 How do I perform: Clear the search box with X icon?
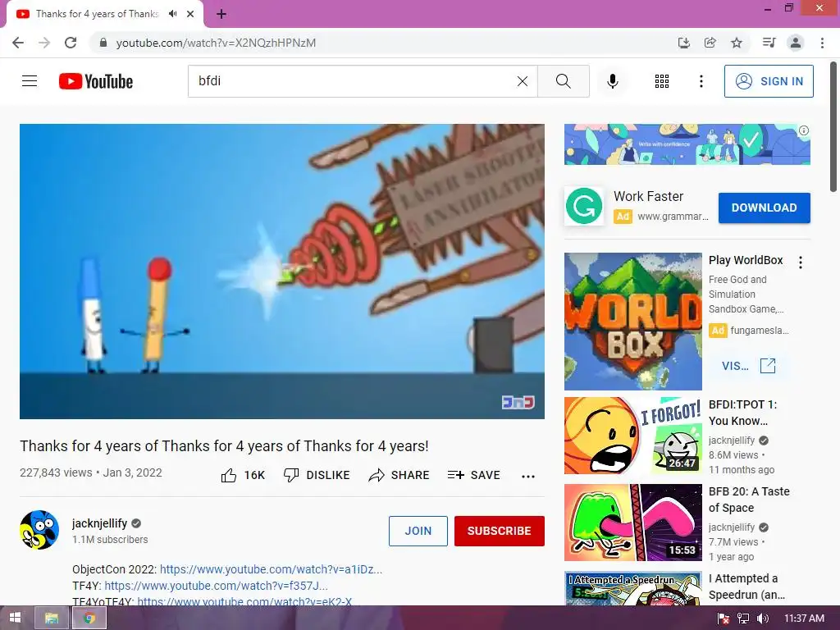523,81
